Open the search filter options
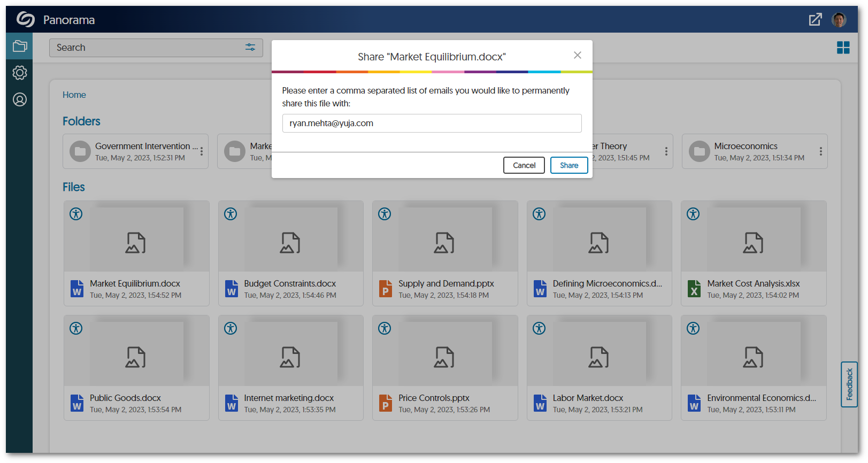 250,48
